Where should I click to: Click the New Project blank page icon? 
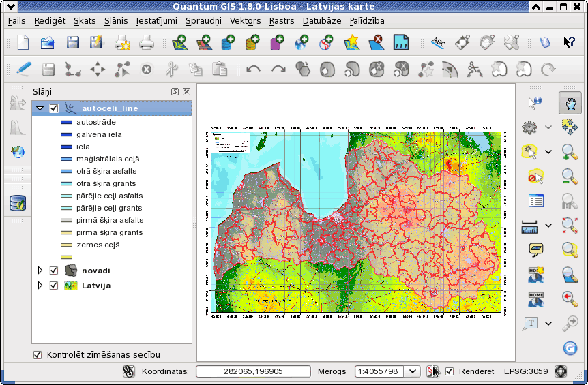click(23, 42)
